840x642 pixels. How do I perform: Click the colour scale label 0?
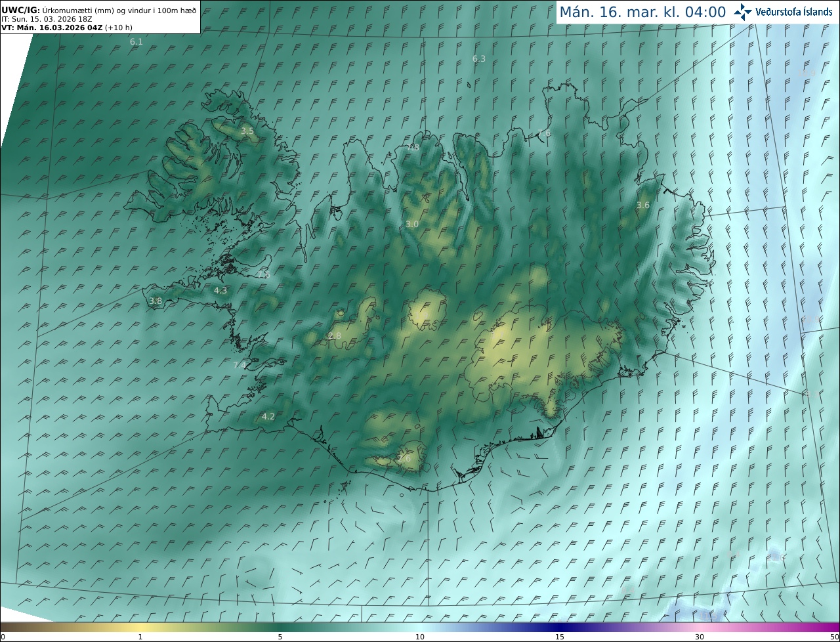click(3, 637)
